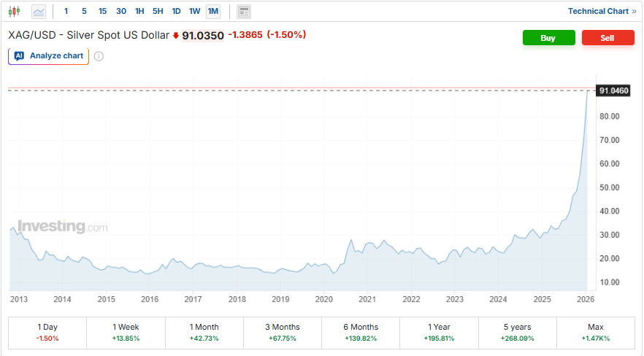The height and width of the screenshot is (356, 644).
Task: Show the Max range performance
Action: (596, 333)
